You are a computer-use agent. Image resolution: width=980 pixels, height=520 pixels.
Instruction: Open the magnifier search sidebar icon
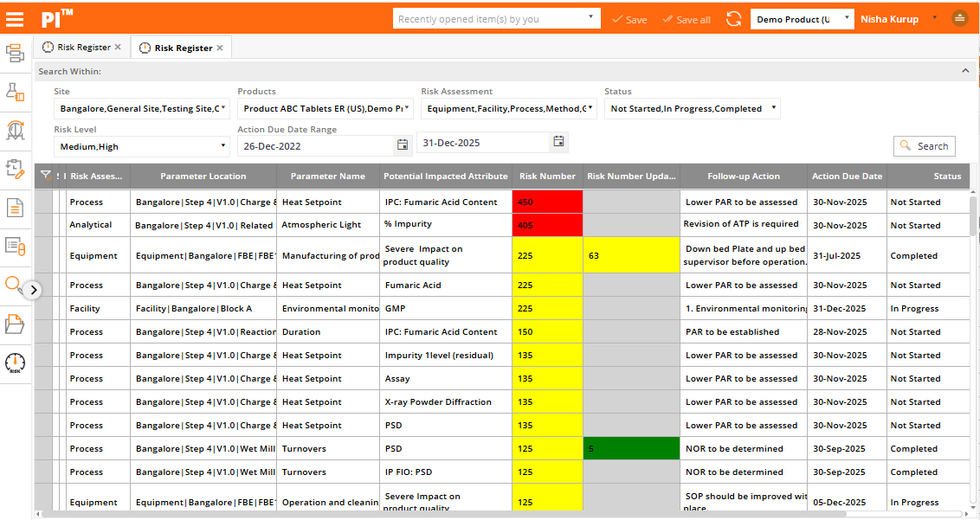[13, 285]
